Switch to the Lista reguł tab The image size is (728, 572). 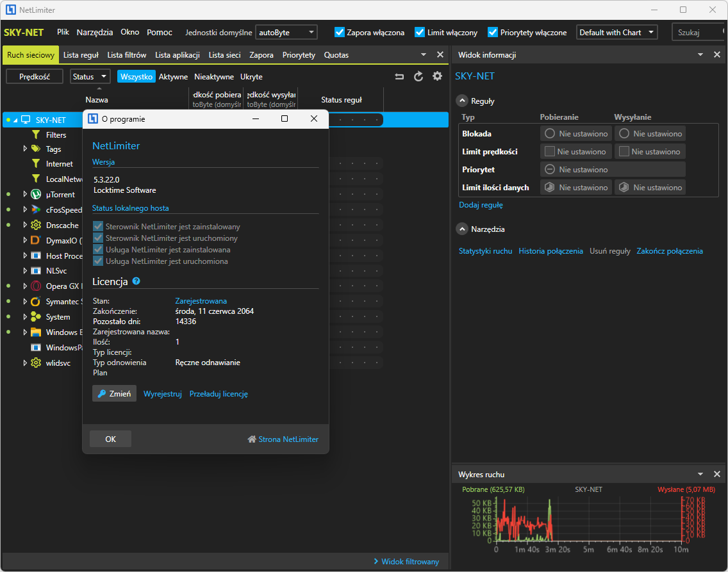click(x=81, y=54)
